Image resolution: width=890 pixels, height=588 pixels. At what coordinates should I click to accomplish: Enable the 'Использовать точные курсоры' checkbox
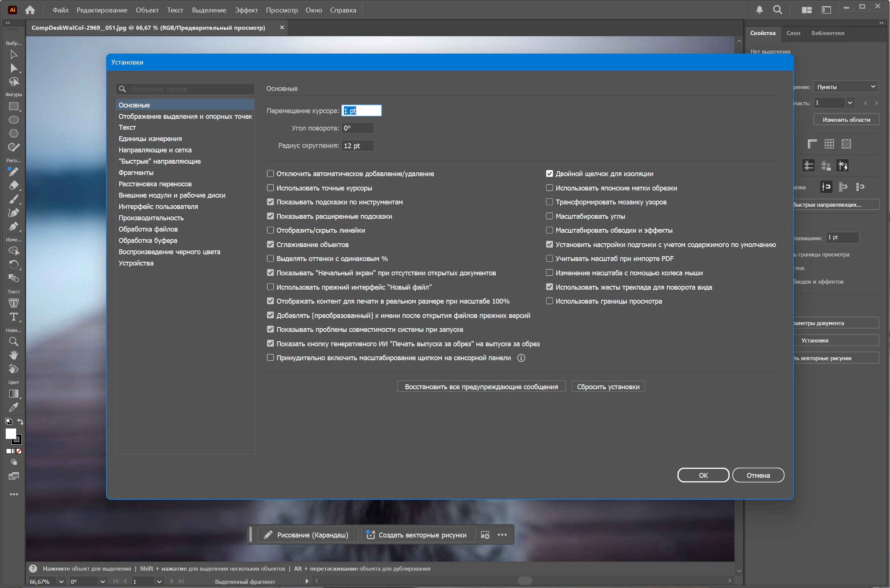click(x=270, y=188)
